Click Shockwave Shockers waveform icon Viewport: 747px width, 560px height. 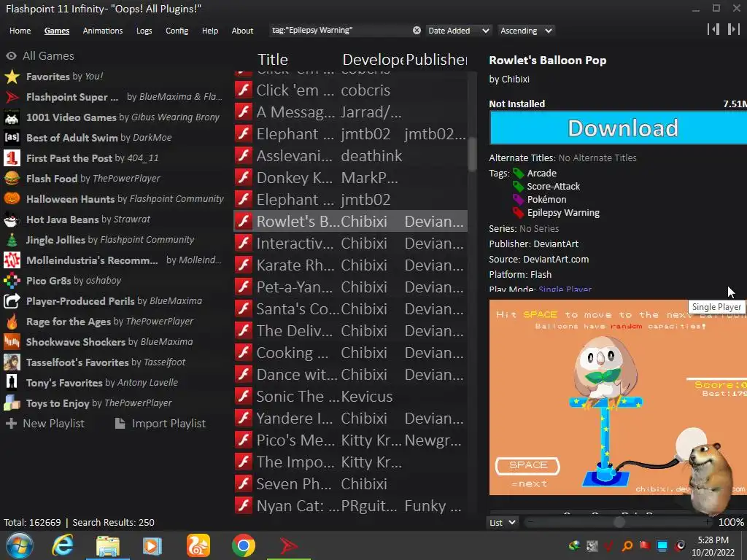pos(12,342)
